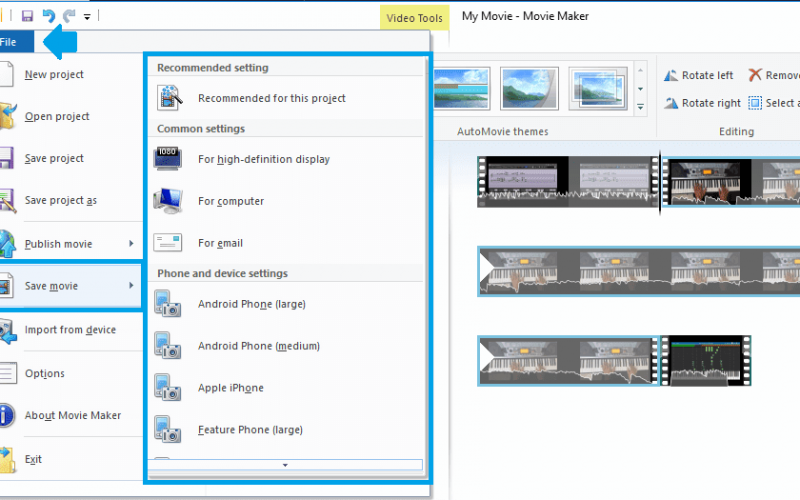Click the Undo arrow icon
The image size is (800, 500).
click(48, 16)
